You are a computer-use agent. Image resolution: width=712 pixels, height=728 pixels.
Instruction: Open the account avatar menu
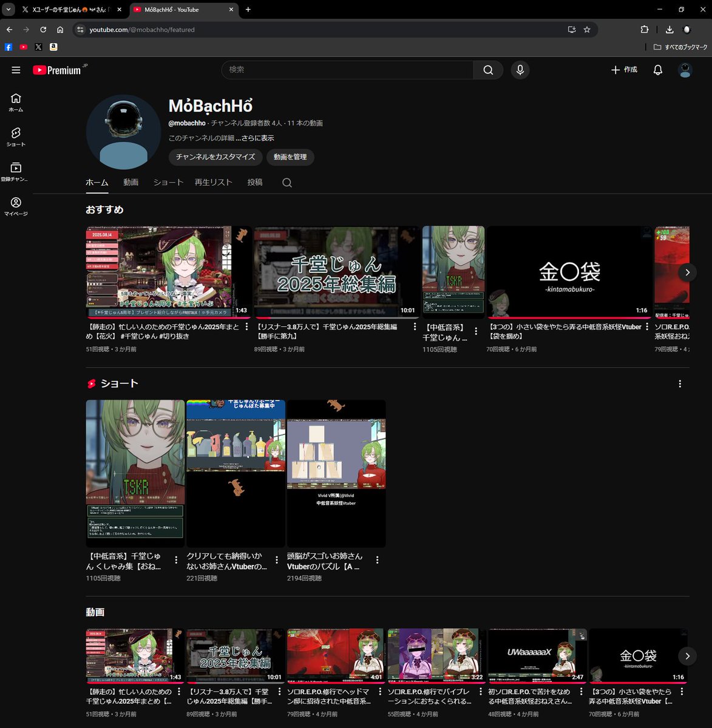tap(685, 70)
